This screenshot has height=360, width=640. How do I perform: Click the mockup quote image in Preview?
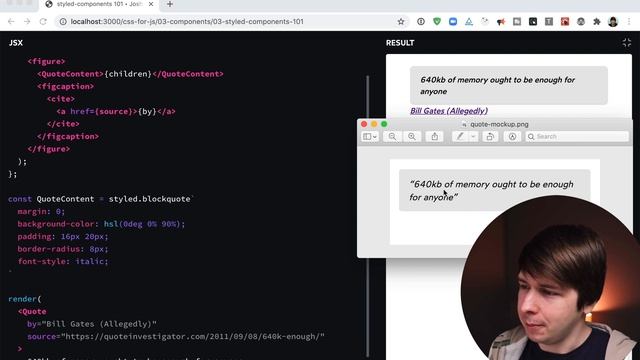pyautogui.click(x=494, y=190)
